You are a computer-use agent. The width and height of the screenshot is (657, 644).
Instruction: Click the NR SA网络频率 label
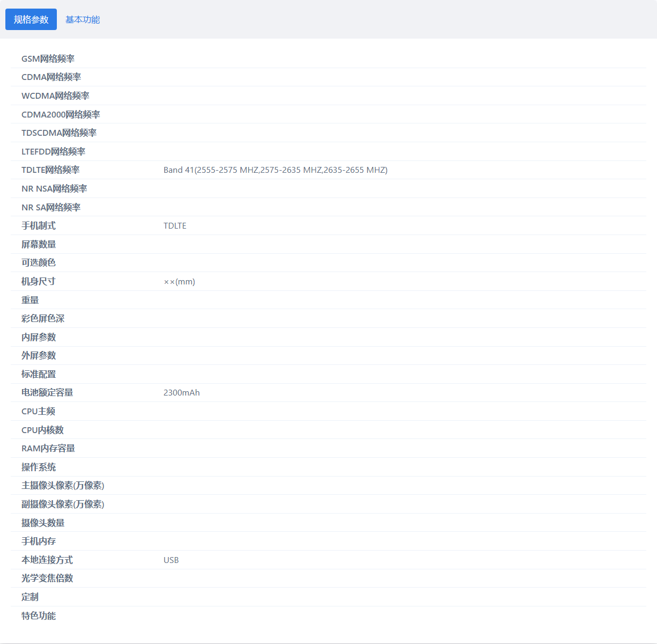[x=51, y=207]
